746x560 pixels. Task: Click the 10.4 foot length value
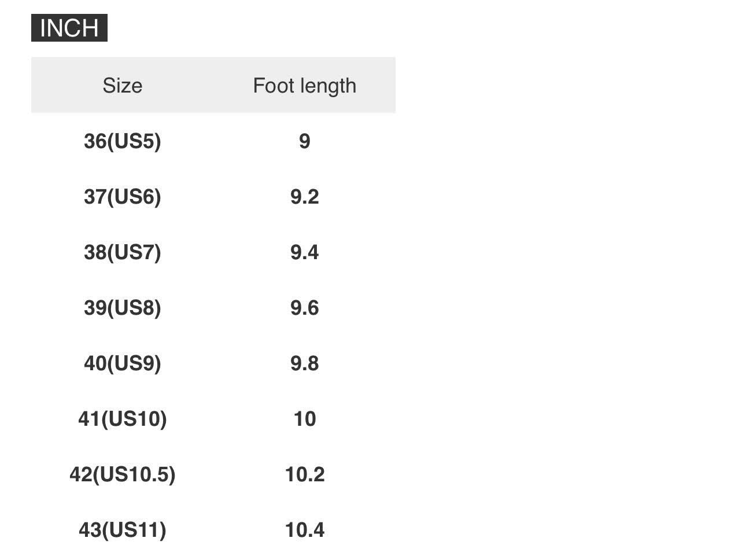tap(304, 530)
